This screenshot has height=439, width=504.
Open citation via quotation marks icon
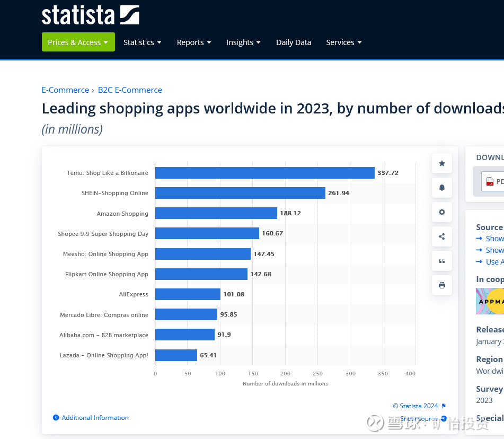442,261
